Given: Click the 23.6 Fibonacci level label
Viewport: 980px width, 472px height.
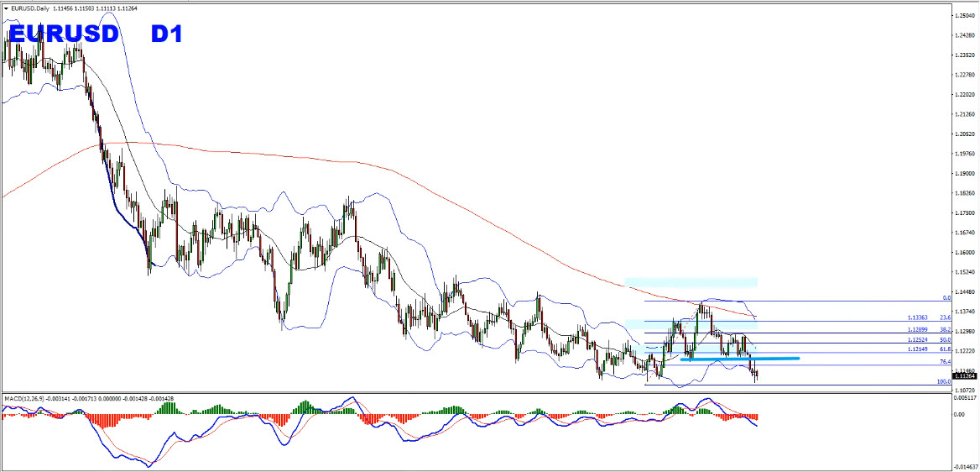Looking at the screenshot, I should point(944,317).
